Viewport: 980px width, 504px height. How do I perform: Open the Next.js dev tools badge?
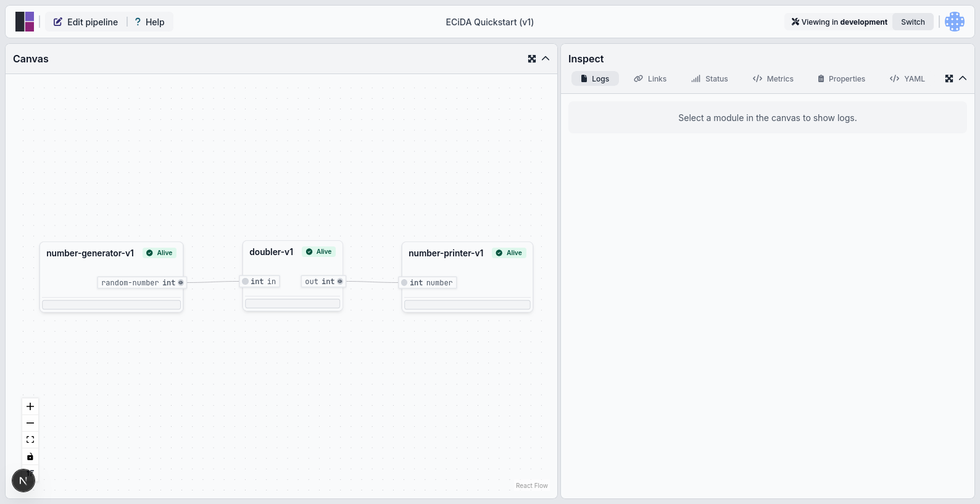pos(23,481)
